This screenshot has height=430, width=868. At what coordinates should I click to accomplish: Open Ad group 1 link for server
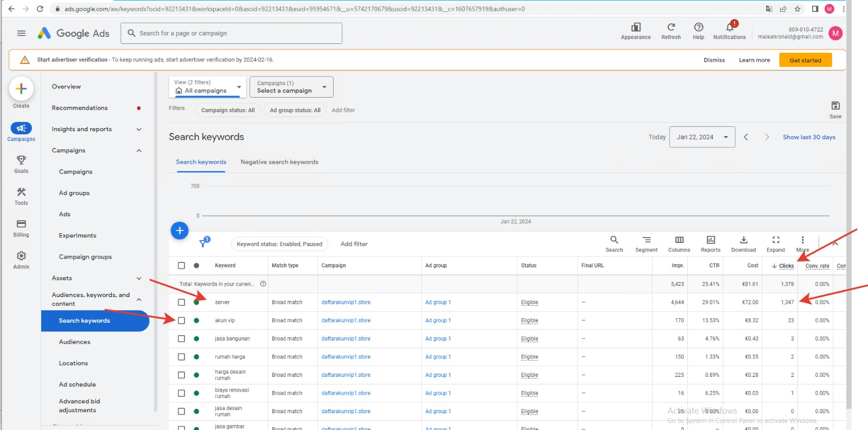click(x=438, y=303)
